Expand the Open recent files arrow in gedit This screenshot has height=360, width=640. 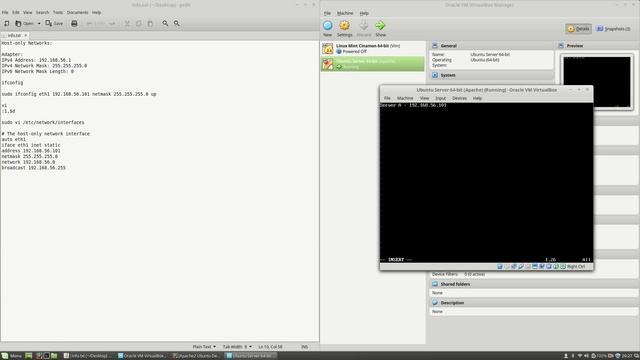[39, 24]
